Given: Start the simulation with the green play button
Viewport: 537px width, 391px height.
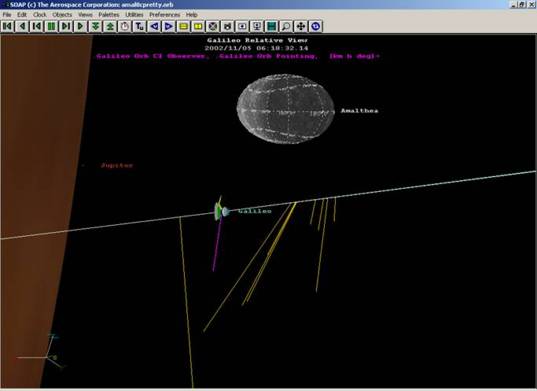Looking at the screenshot, I should click(x=80, y=26).
